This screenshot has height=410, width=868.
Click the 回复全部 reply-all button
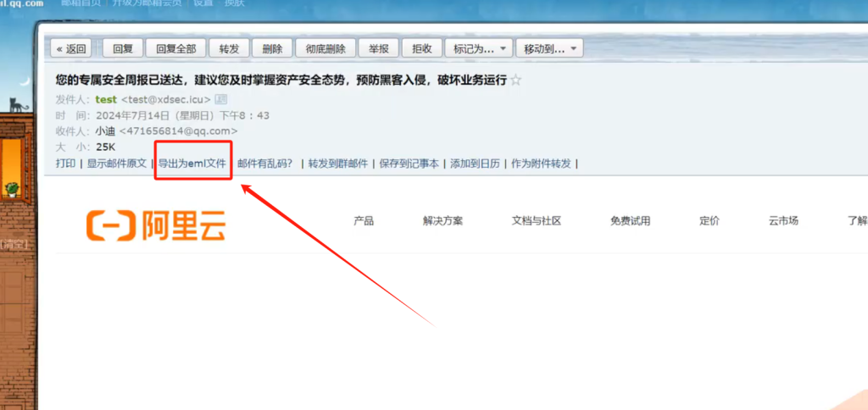pyautogui.click(x=175, y=48)
